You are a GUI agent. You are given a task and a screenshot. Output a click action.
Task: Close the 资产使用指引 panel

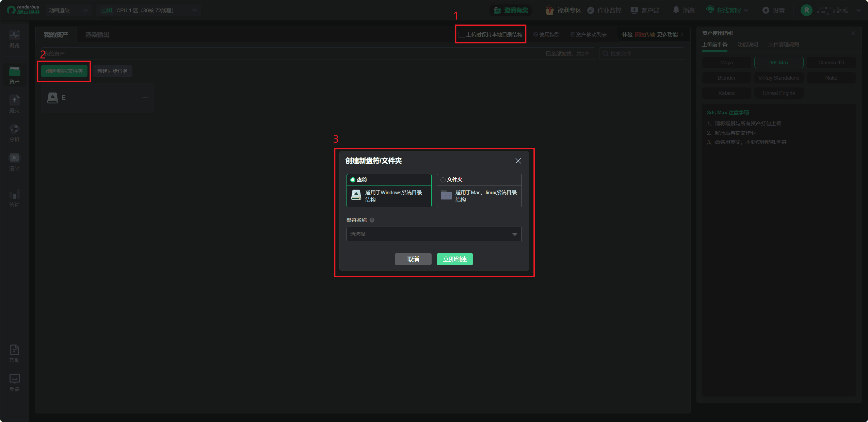click(x=853, y=33)
